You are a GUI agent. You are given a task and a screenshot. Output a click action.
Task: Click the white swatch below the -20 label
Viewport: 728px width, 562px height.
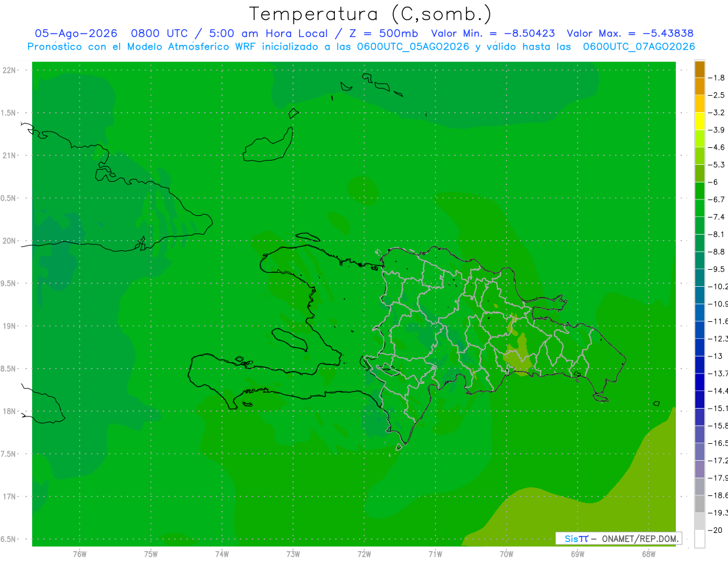[699, 538]
